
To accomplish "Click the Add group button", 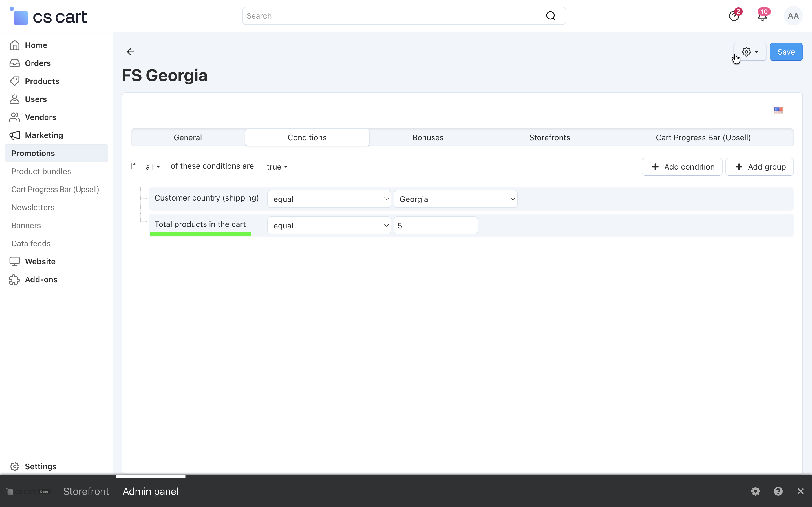I will pos(759,167).
